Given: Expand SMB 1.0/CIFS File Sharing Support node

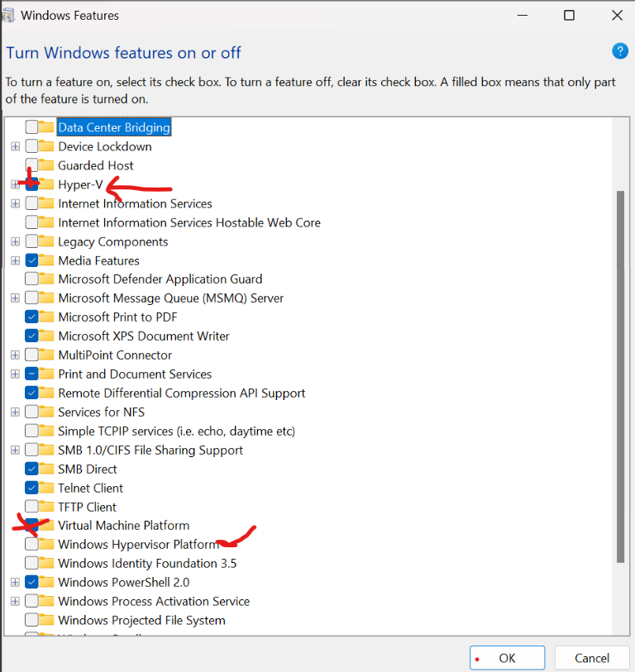Looking at the screenshot, I should pyautogui.click(x=15, y=450).
